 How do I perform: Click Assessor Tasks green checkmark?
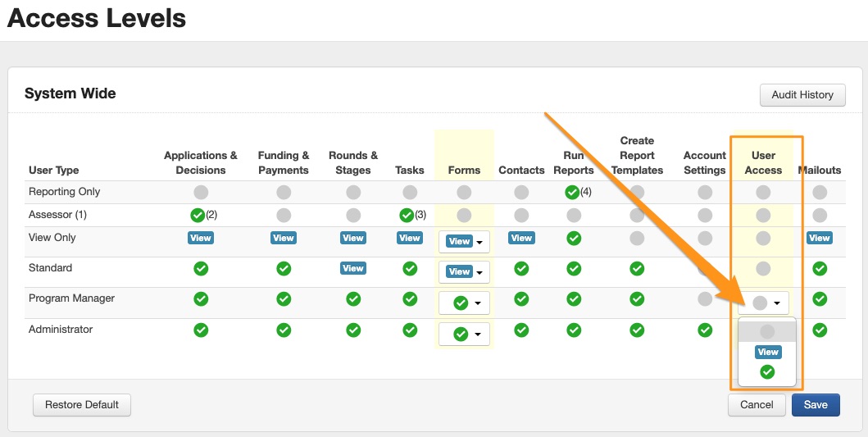[406, 216]
